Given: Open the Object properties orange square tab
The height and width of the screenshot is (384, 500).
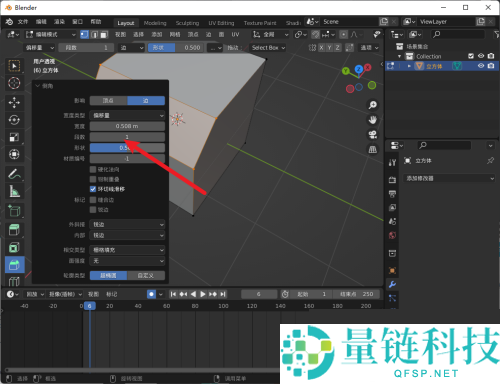Looking at the screenshot, I should [392, 270].
